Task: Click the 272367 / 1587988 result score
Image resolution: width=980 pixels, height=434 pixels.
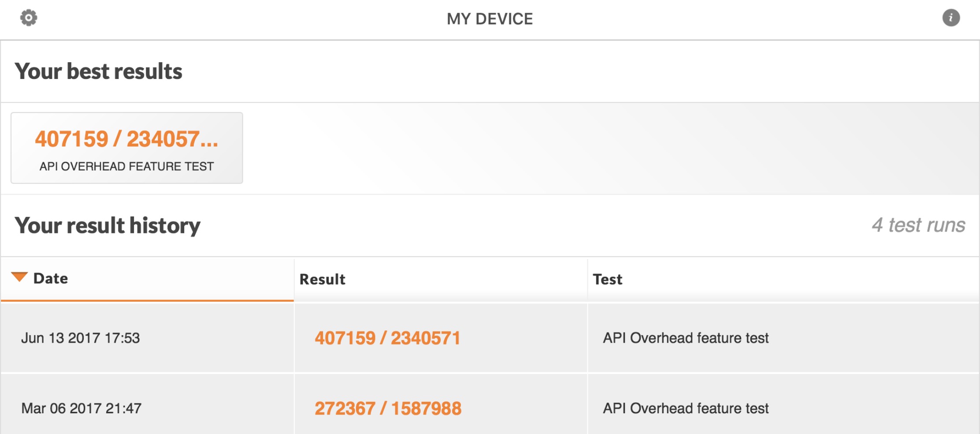Action: click(x=388, y=408)
